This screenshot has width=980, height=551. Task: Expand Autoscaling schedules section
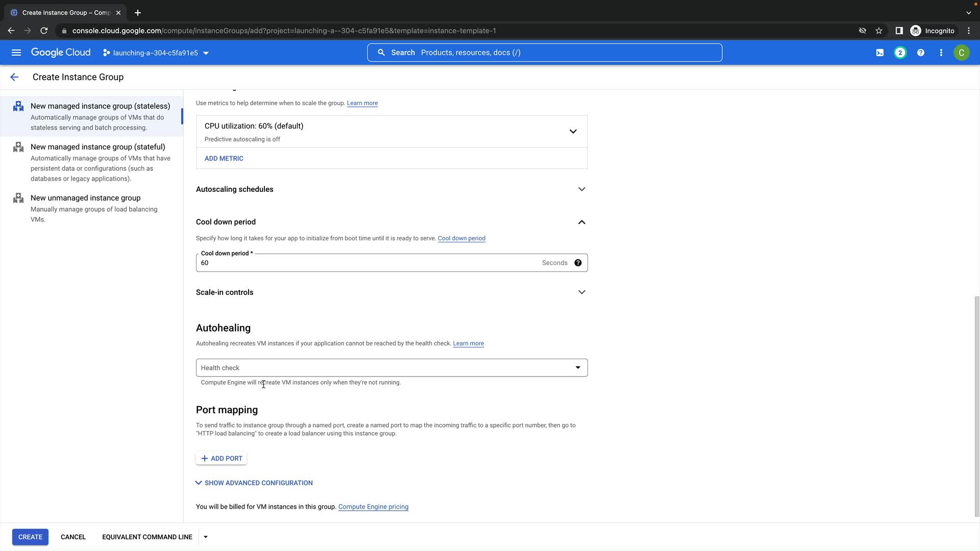[x=581, y=189]
